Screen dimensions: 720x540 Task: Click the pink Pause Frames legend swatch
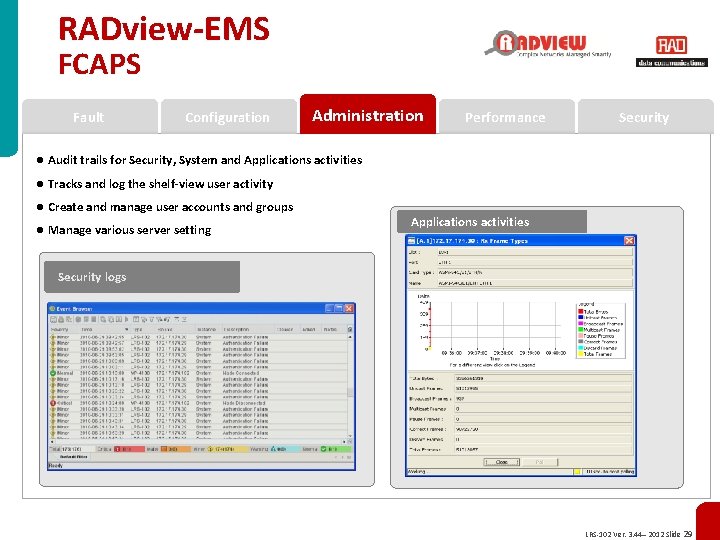pyautogui.click(x=580, y=336)
